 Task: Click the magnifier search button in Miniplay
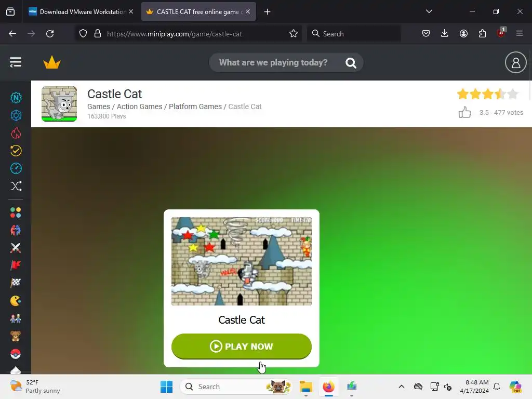click(x=351, y=63)
